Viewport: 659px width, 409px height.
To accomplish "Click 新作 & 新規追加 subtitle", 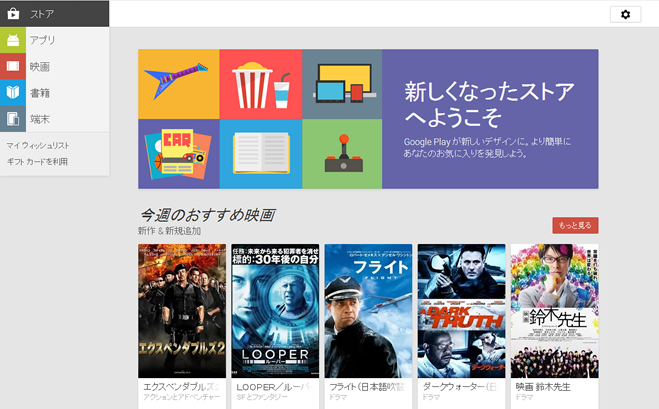I will [169, 231].
